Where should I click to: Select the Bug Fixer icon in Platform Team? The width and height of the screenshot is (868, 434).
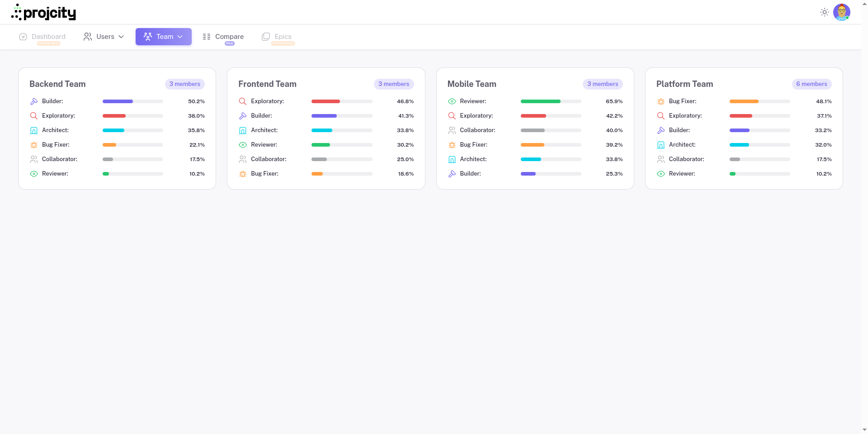[661, 101]
